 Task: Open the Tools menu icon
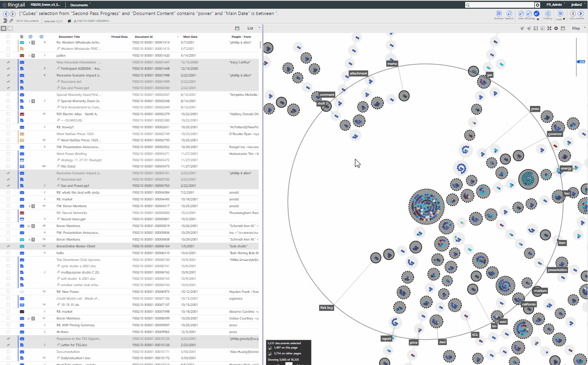(x=560, y=14)
